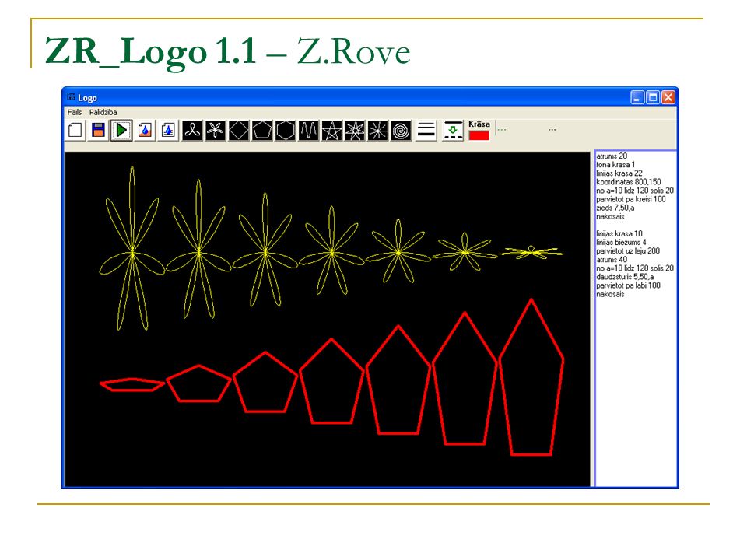
Task: Open the red Krāsa color swatch
Action: click(479, 135)
